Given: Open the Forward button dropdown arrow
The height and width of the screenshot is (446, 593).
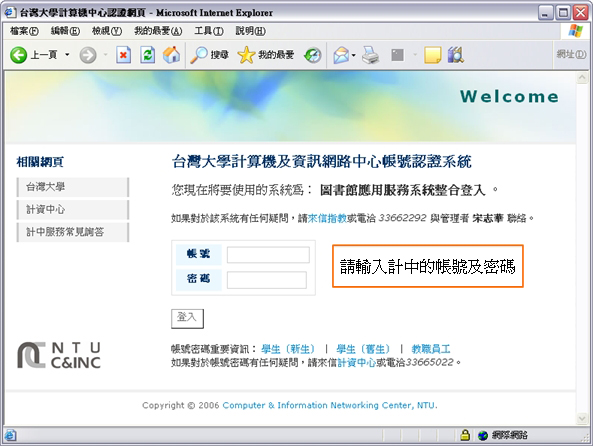Looking at the screenshot, I should point(106,55).
